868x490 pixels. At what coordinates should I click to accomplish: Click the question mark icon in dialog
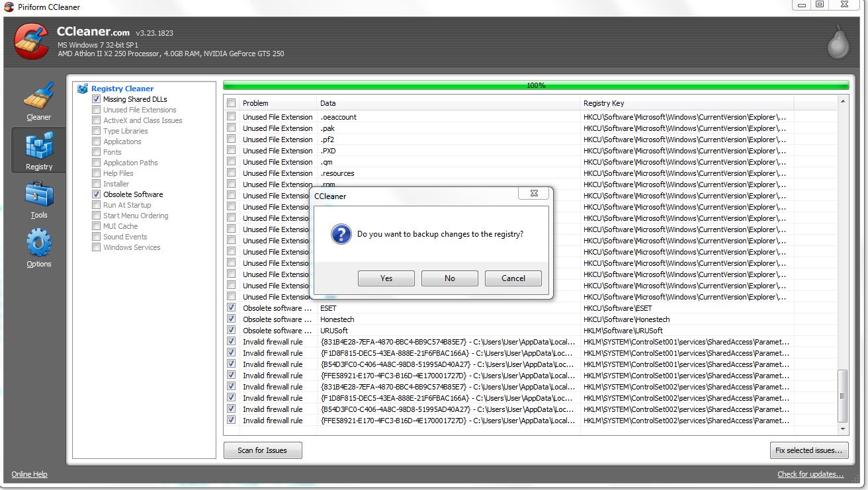(340, 234)
